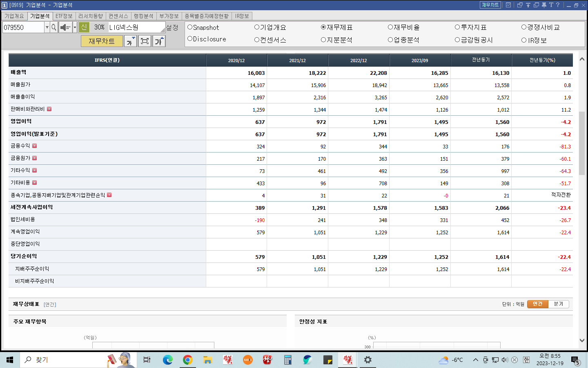Viewport: 588px width, 368px height.
Task: Open 종목별증자예정현황 tab
Action: [207, 16]
